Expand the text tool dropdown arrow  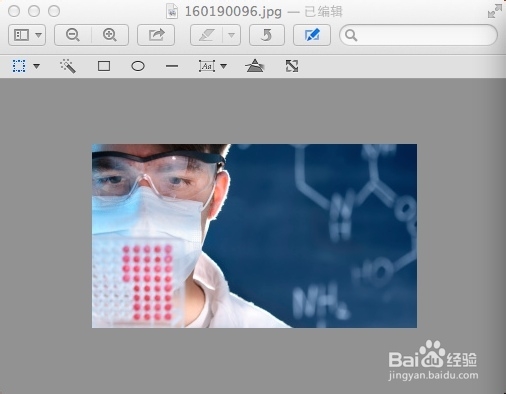(x=224, y=66)
